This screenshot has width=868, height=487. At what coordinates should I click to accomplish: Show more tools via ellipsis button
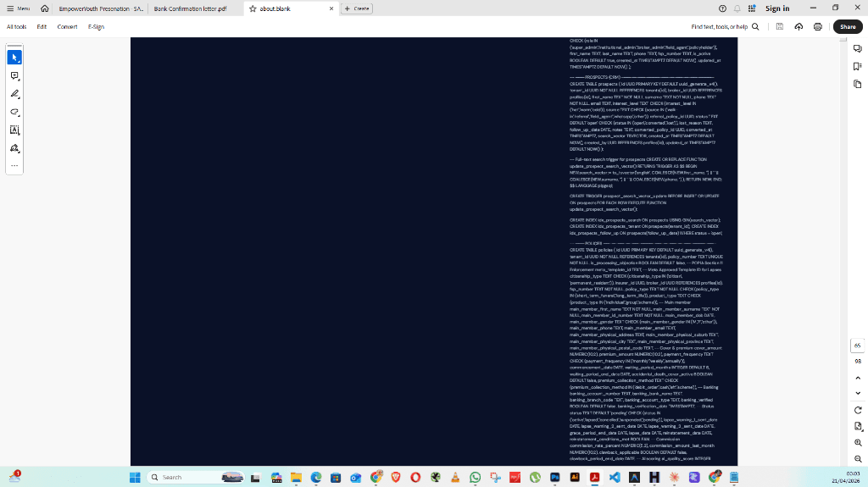(14, 165)
